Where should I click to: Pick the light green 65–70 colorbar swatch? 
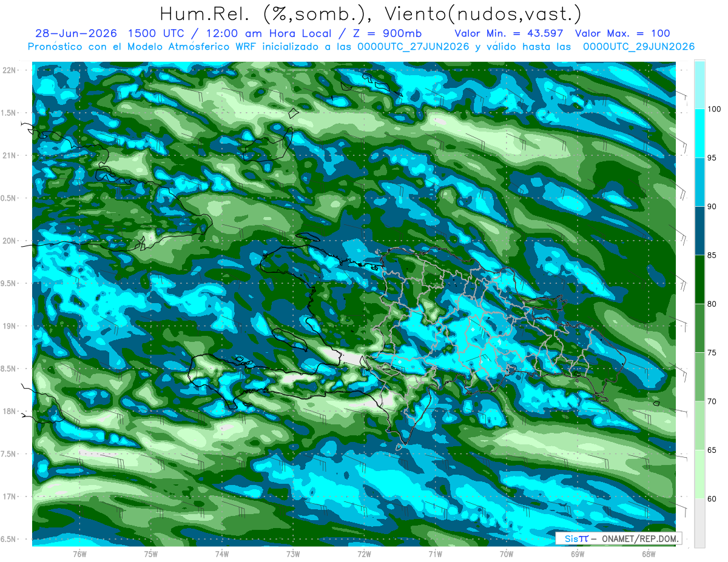pos(699,426)
